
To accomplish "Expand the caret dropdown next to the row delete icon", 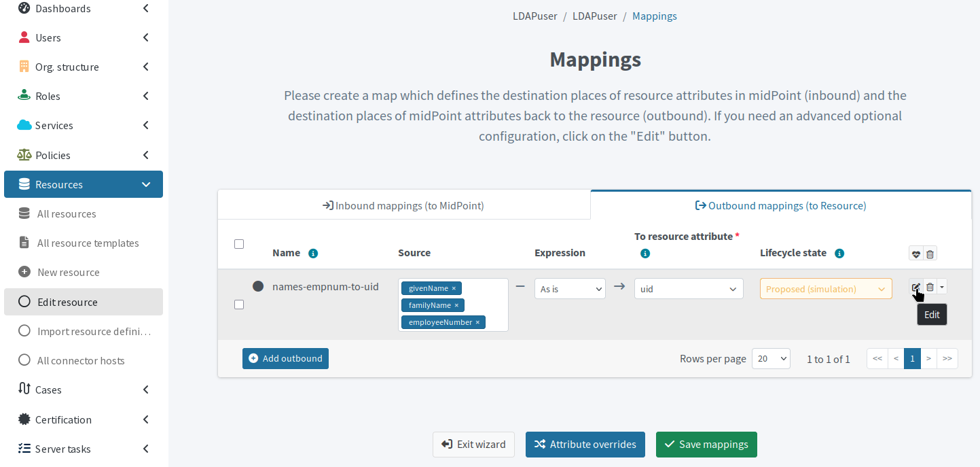I will coord(943,286).
